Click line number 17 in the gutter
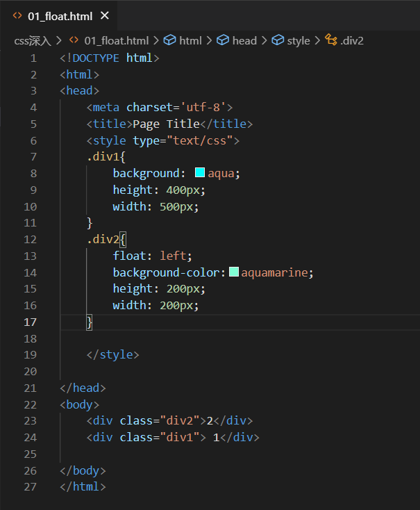The height and width of the screenshot is (510, 420). coord(31,322)
